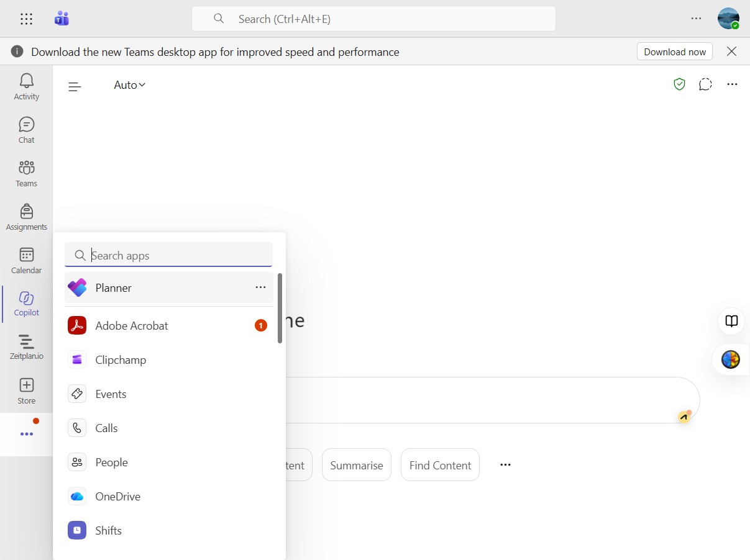Open the prompt book icon

(x=732, y=321)
